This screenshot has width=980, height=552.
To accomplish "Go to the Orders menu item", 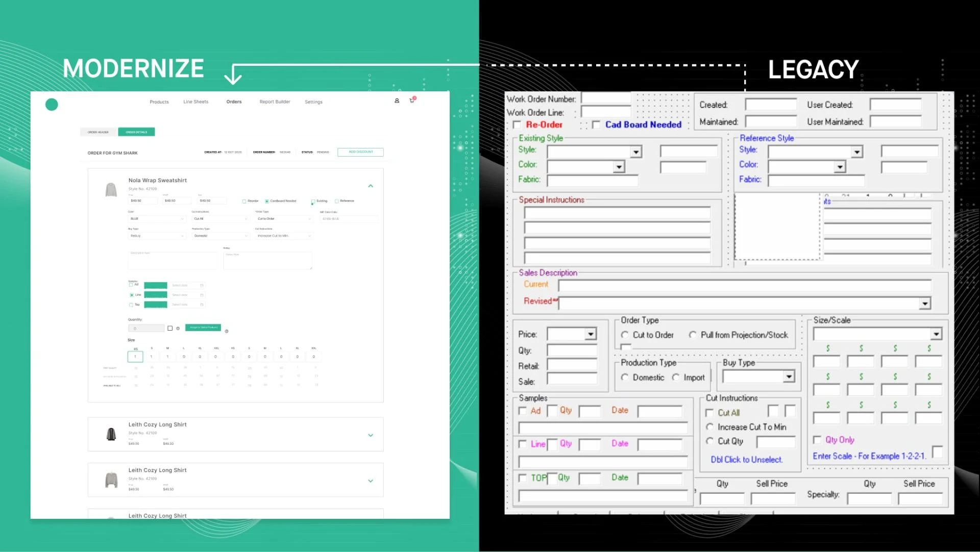I will point(234,102).
